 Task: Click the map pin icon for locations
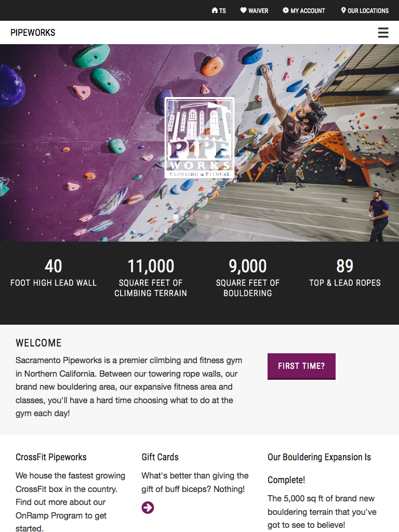click(343, 10)
